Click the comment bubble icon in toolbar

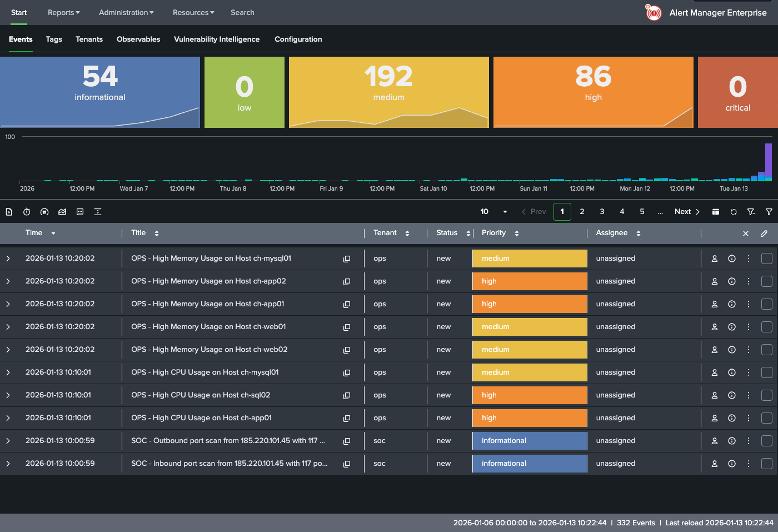[80, 212]
